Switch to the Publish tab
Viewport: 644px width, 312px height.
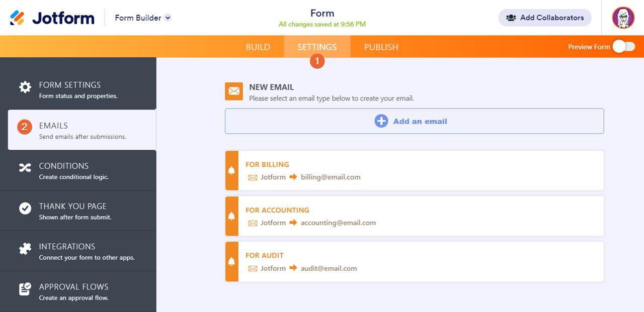pos(381,47)
